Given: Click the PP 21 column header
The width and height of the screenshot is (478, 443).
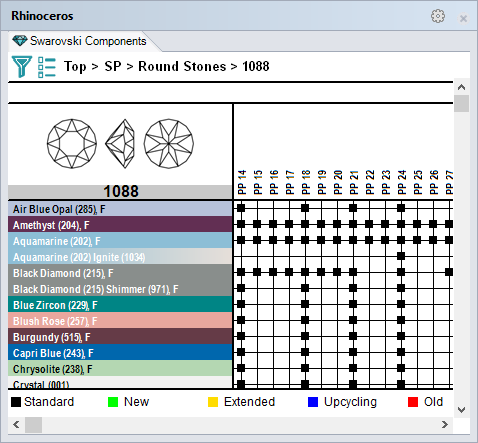Looking at the screenshot, I should pyautogui.click(x=354, y=182).
